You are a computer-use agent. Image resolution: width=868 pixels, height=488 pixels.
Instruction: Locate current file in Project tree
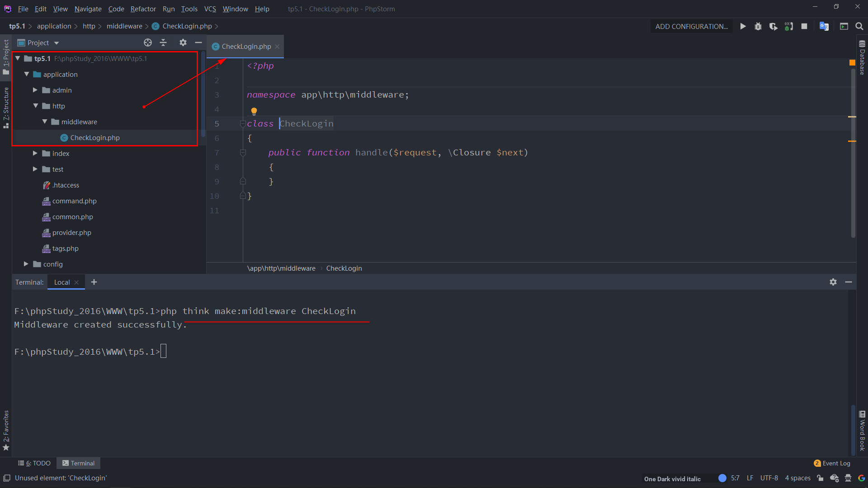(148, 42)
